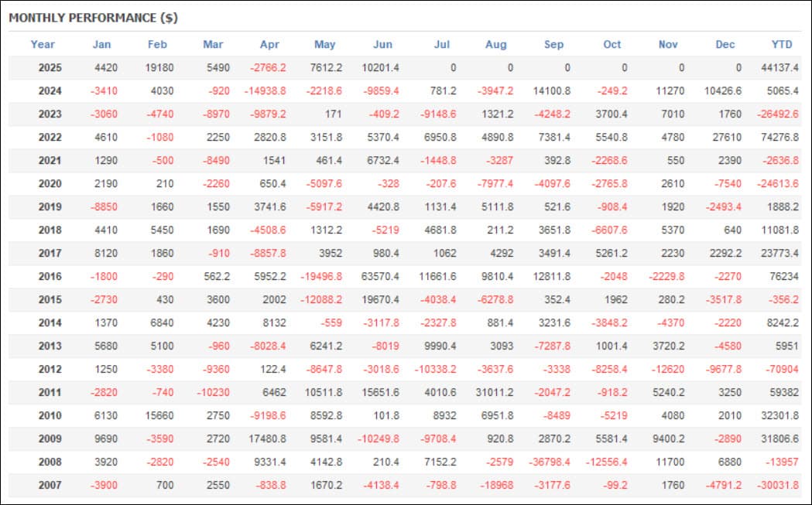Click the 2016 Jun value 63570.4
Viewport: 812px width, 505px height.
pos(380,277)
